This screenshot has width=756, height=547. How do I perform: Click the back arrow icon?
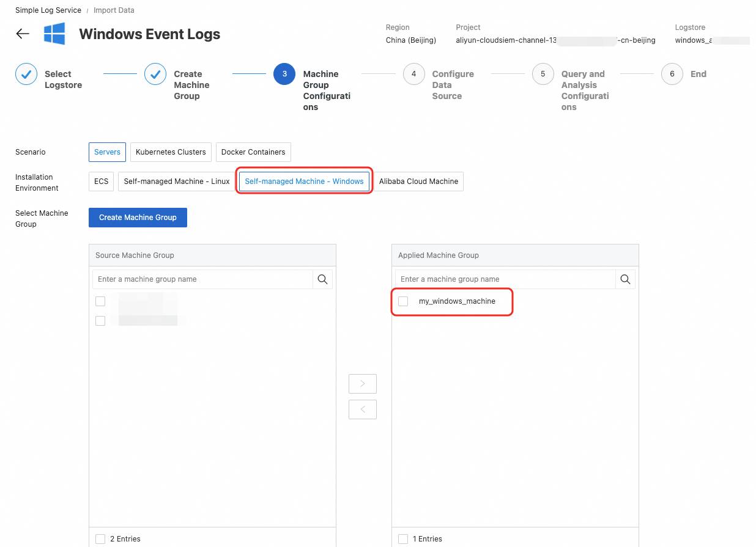(23, 34)
